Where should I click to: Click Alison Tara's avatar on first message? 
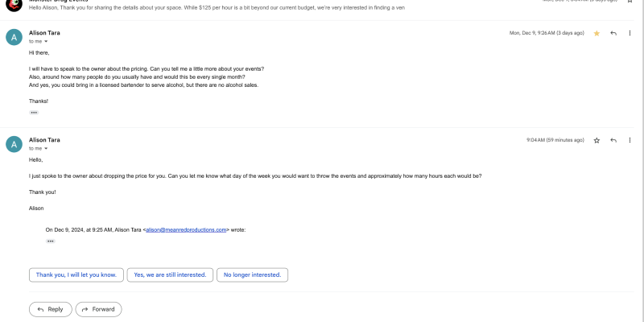(x=14, y=37)
